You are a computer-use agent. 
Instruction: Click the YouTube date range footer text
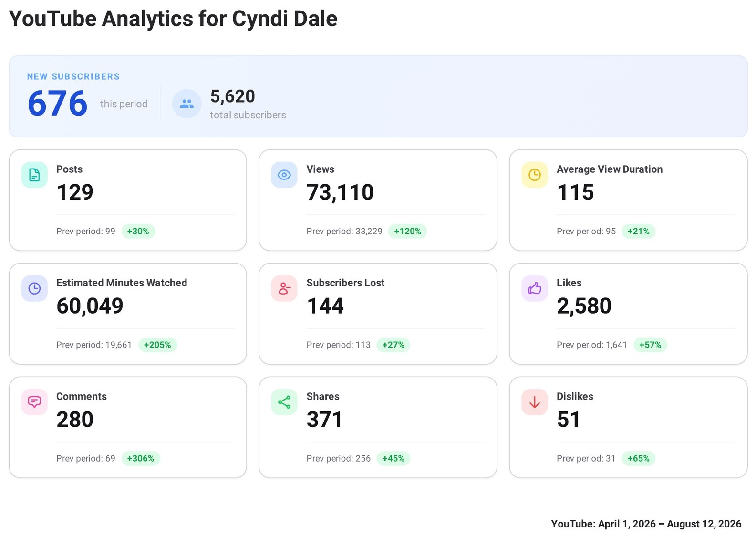point(646,524)
